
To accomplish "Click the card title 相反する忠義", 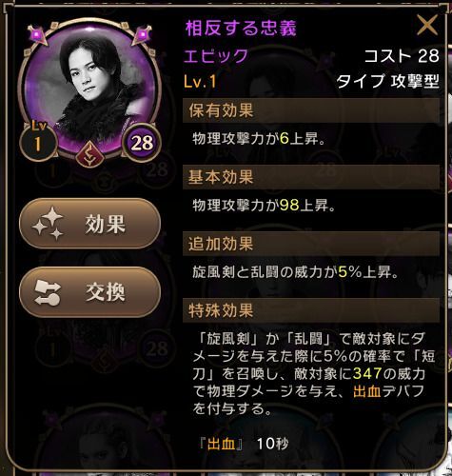I will 241,28.
